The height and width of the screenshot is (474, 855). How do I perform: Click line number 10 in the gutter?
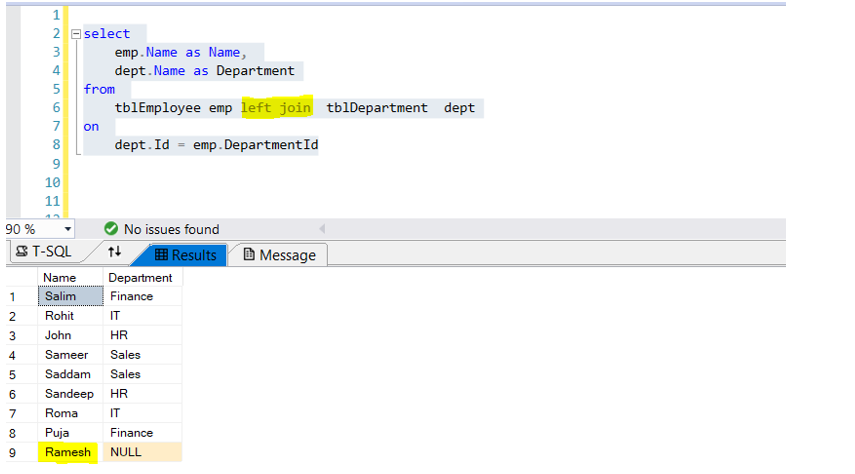tap(52, 182)
